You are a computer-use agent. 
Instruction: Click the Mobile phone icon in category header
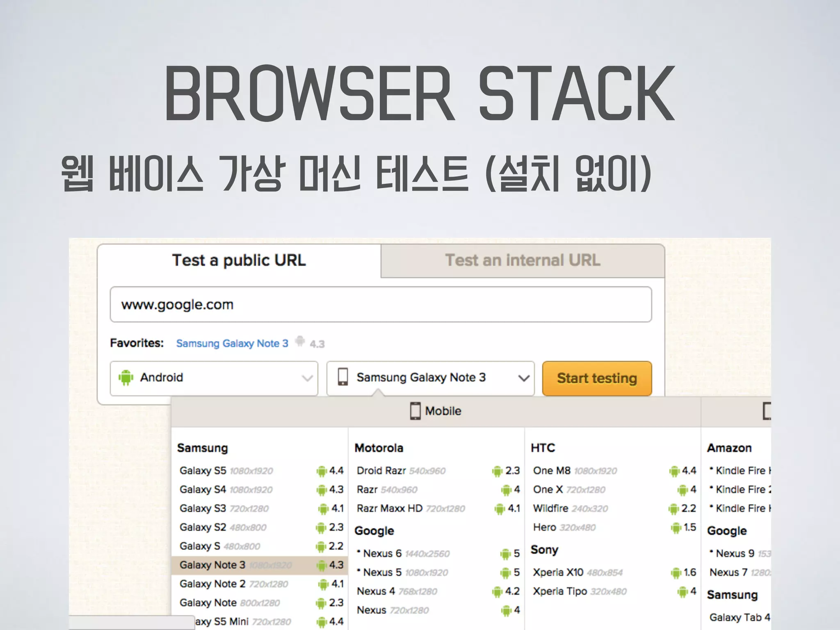415,411
